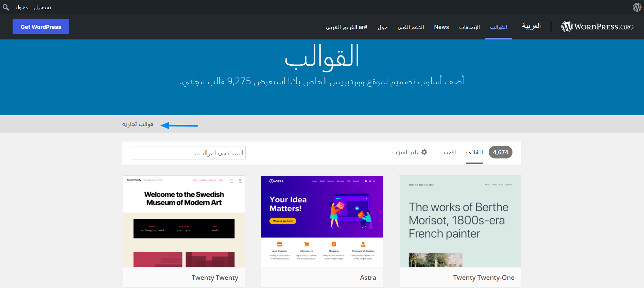Open the قوالب تجارية commercial themes link
Screen dimensions: 644x288
point(138,124)
